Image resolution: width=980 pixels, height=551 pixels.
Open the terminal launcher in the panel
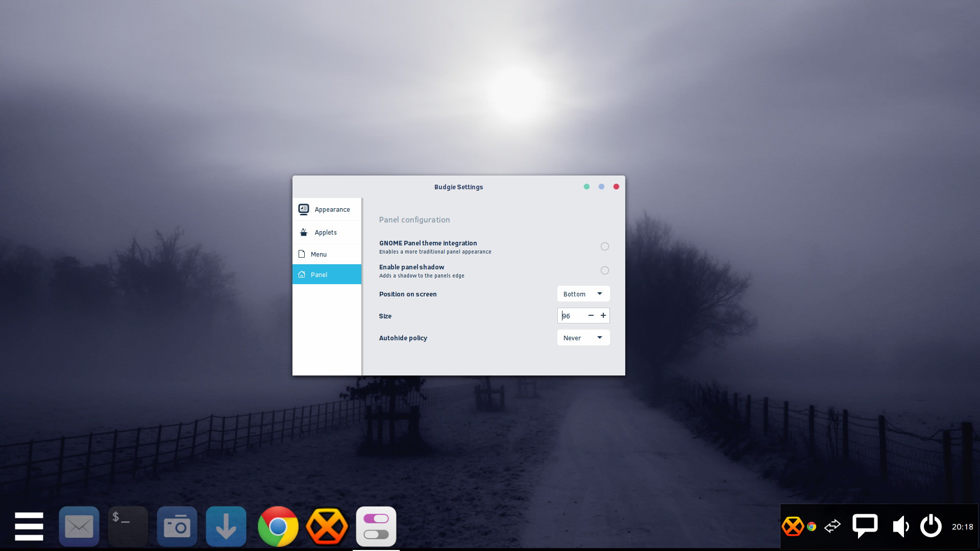(128, 526)
